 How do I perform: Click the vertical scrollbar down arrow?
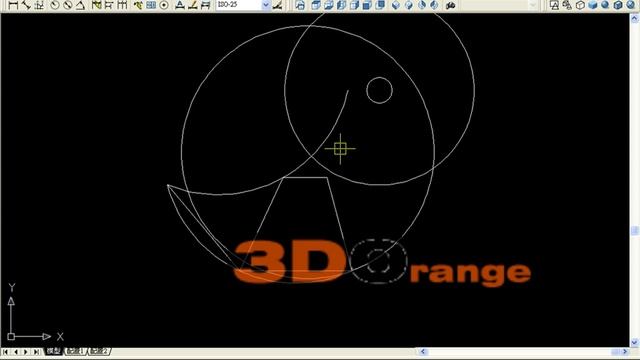pos(635,342)
